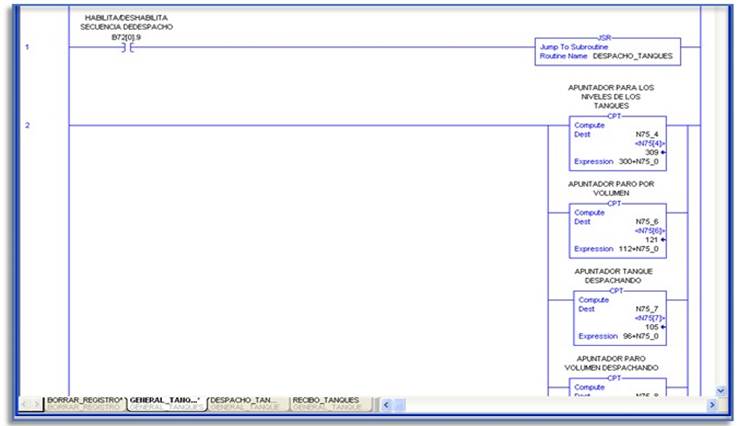Select the JSR Jump To Subroutine block

(608, 51)
